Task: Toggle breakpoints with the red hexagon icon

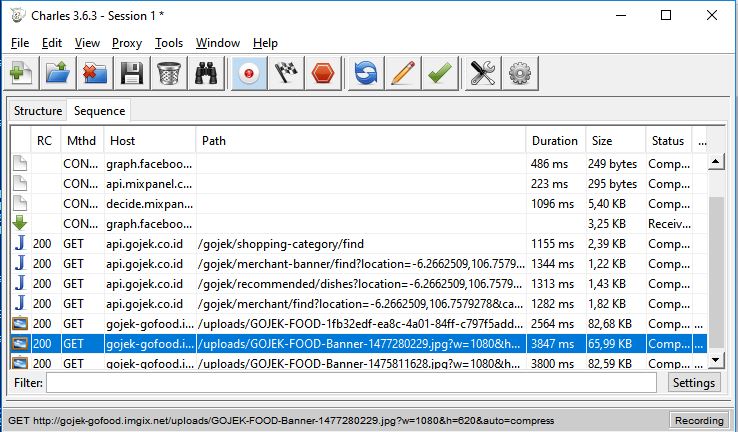Action: pyautogui.click(x=323, y=73)
